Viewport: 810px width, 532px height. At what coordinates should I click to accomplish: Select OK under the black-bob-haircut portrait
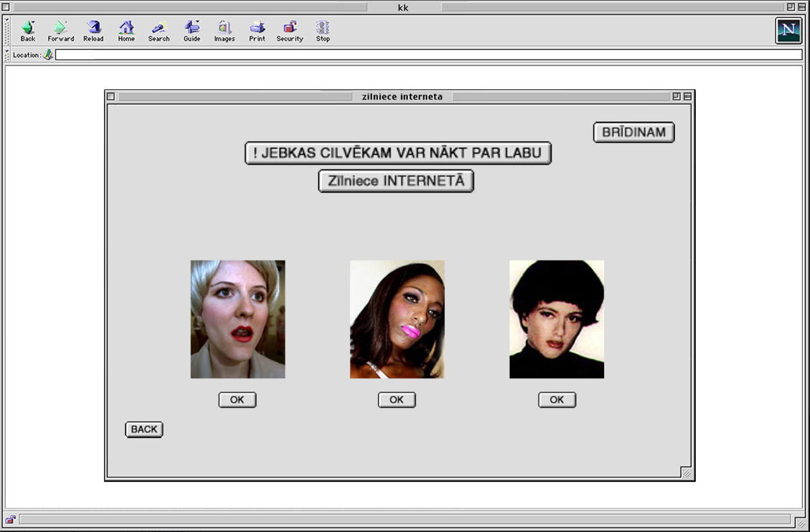click(x=557, y=400)
